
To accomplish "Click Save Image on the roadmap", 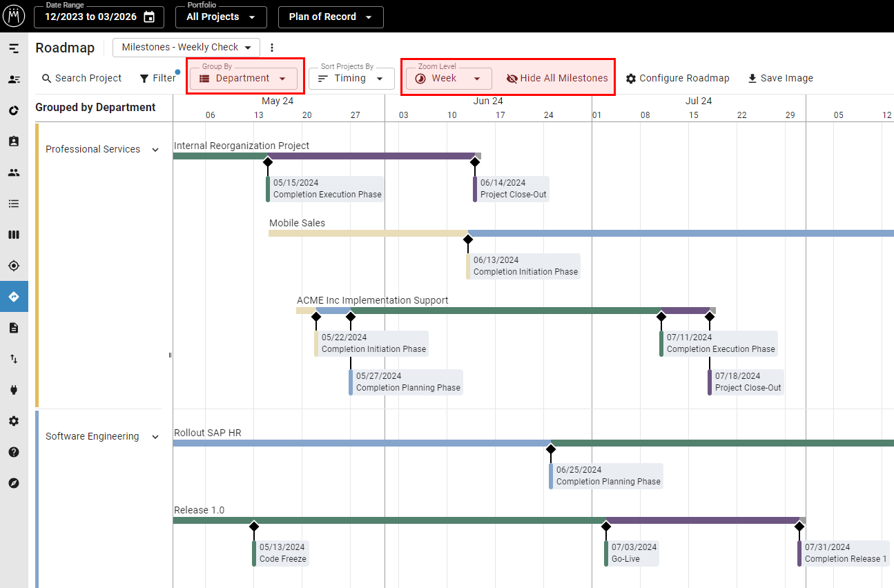I will pyautogui.click(x=780, y=78).
